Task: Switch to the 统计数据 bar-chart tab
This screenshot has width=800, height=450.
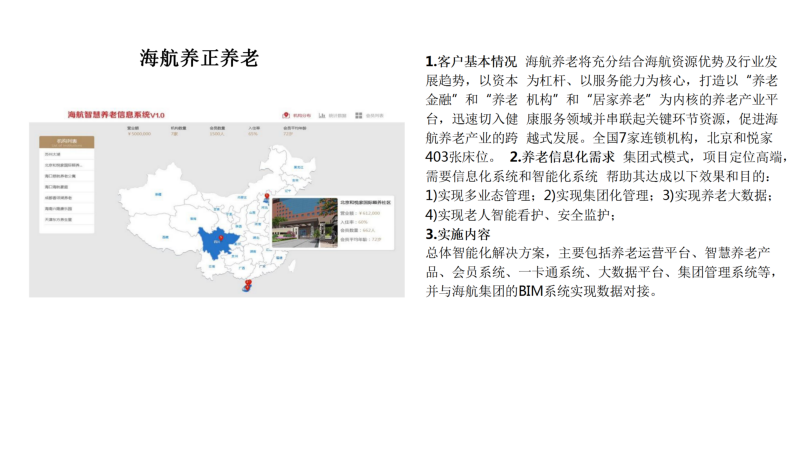Action: tap(333, 116)
